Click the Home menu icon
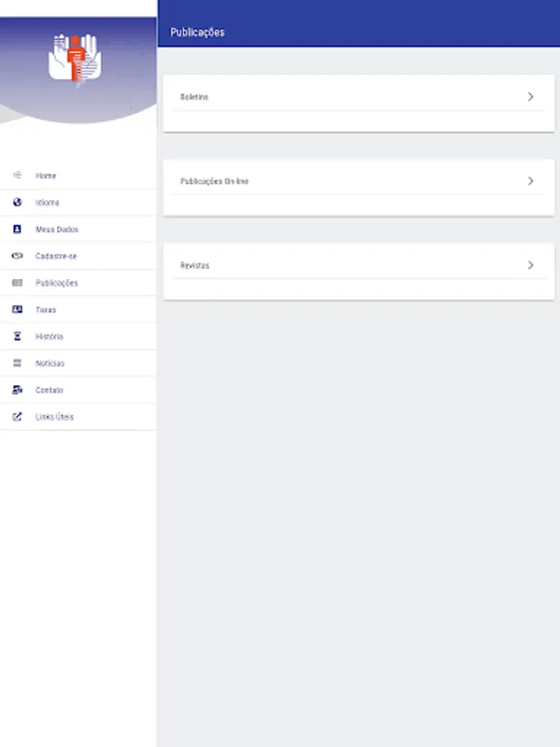This screenshot has height=747, width=560. pos(17,175)
